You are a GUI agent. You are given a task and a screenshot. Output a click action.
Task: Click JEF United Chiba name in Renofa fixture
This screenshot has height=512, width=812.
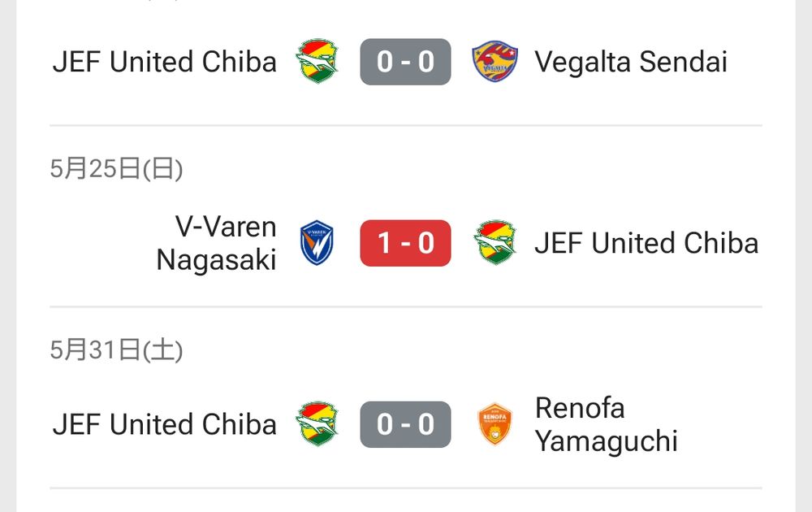[165, 424]
